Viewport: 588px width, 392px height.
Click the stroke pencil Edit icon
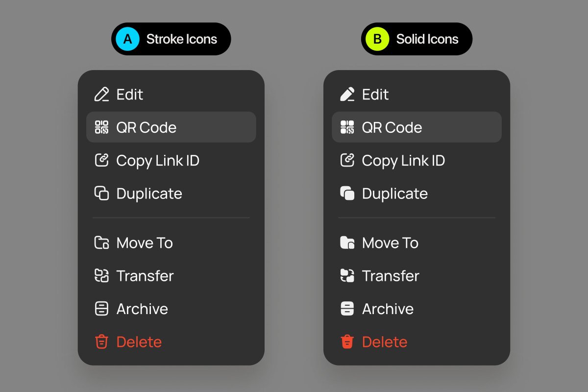(101, 94)
